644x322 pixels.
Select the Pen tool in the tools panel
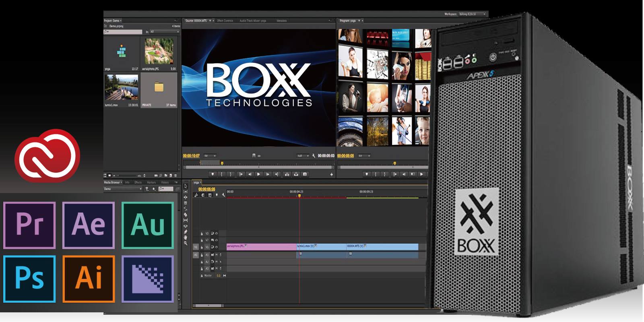click(x=186, y=231)
